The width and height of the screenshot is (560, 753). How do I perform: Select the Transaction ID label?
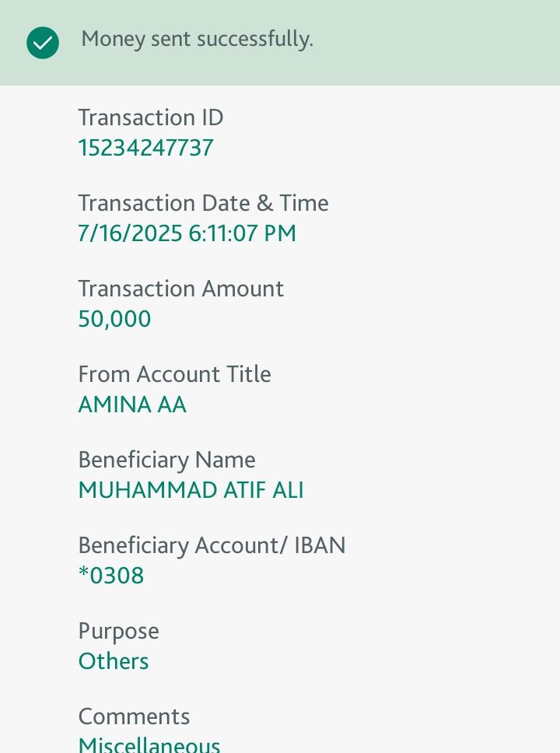tap(150, 117)
